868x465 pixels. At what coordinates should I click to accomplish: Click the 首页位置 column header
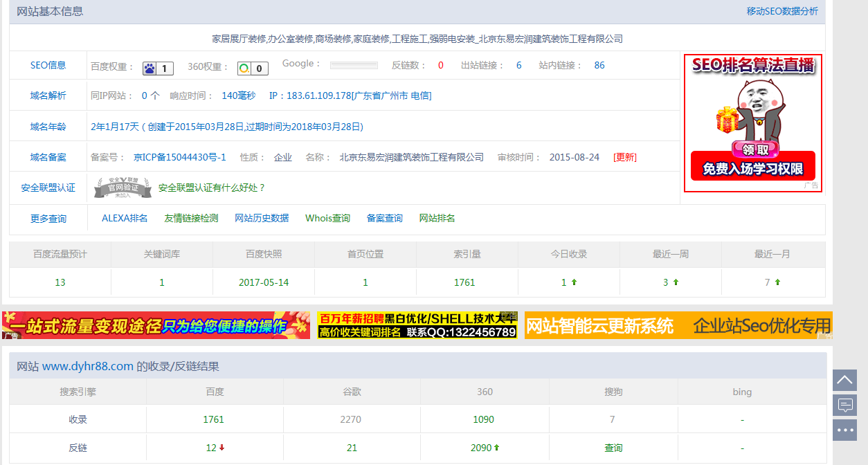point(365,254)
